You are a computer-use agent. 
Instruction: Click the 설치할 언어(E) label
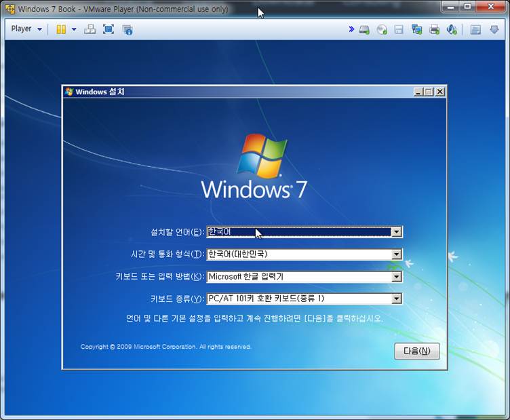[177, 232]
